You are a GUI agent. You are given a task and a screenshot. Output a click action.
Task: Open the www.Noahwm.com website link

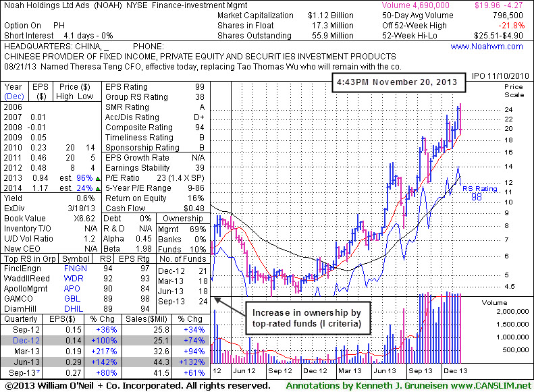(x=487, y=47)
